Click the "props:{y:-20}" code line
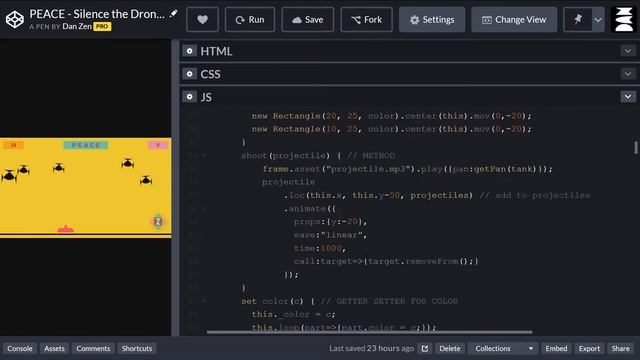Viewport: 640px width, 360px height. pos(330,222)
